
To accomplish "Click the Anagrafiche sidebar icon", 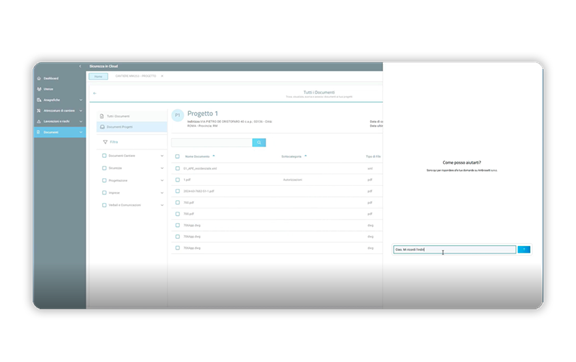I will tap(39, 100).
